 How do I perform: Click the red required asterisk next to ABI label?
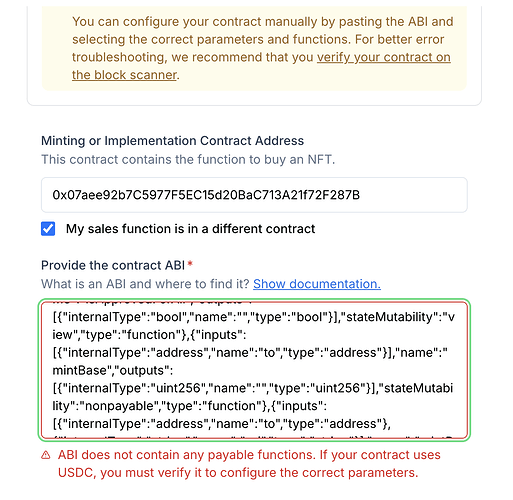point(190,264)
